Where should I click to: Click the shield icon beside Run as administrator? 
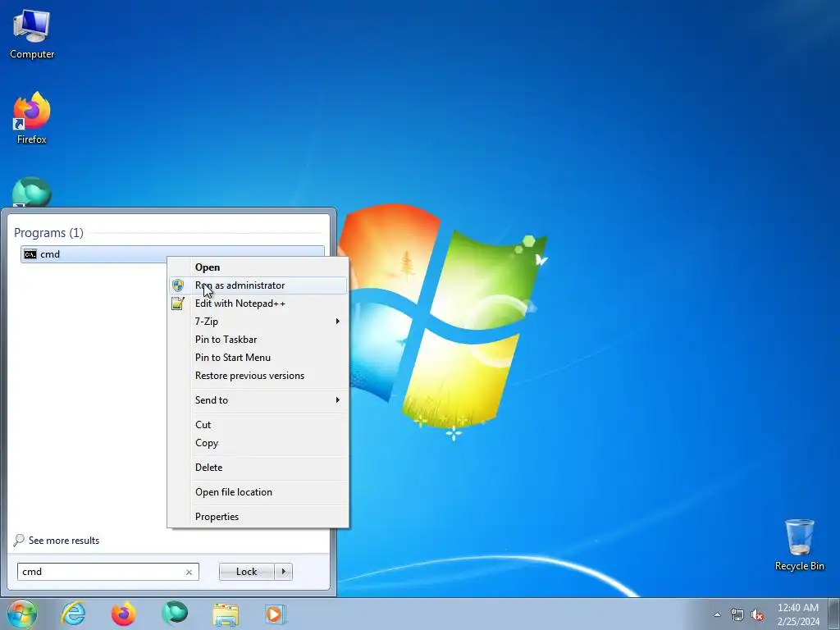(x=178, y=285)
